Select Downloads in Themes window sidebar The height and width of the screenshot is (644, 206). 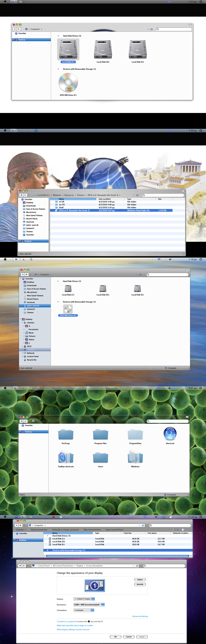click(31, 206)
